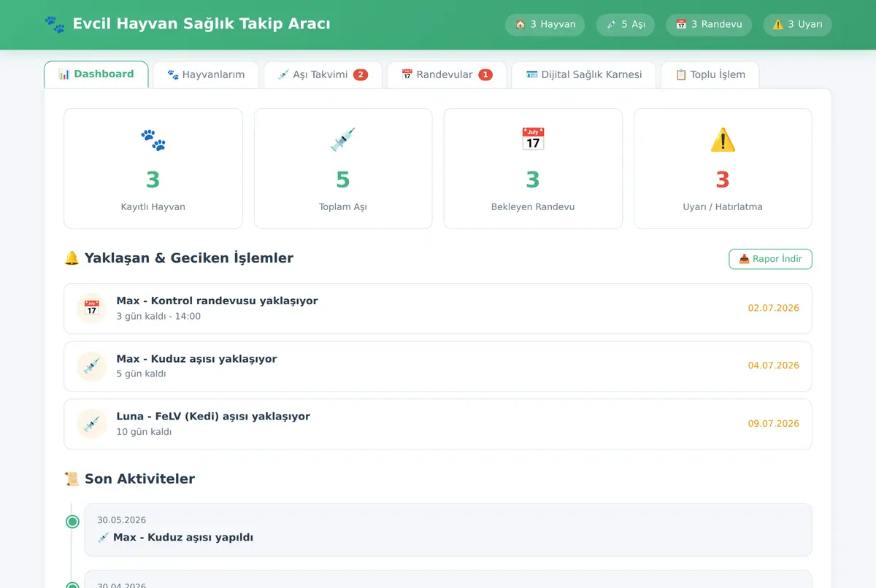Open the Dijital Sağlık Karnesi tab
The image size is (876, 588).
[x=584, y=74]
